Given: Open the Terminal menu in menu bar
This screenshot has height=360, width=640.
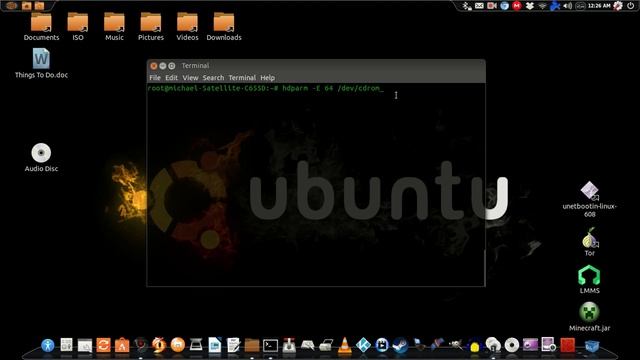Looking at the screenshot, I should point(242,78).
